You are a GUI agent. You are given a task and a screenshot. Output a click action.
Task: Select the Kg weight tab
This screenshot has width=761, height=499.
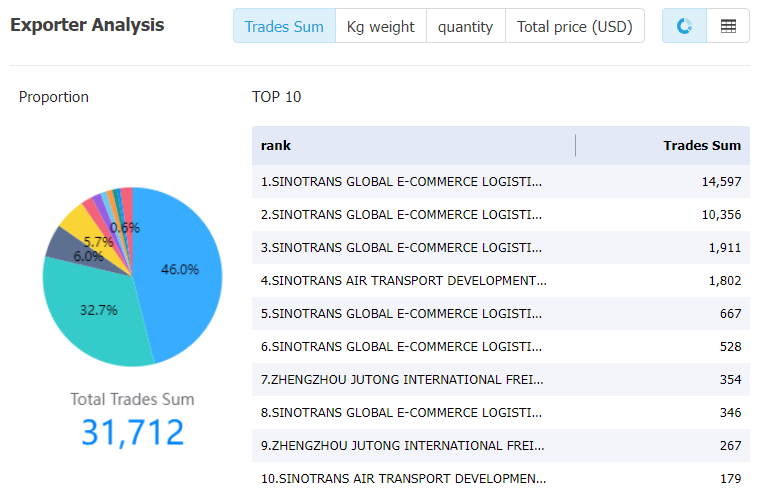click(381, 26)
